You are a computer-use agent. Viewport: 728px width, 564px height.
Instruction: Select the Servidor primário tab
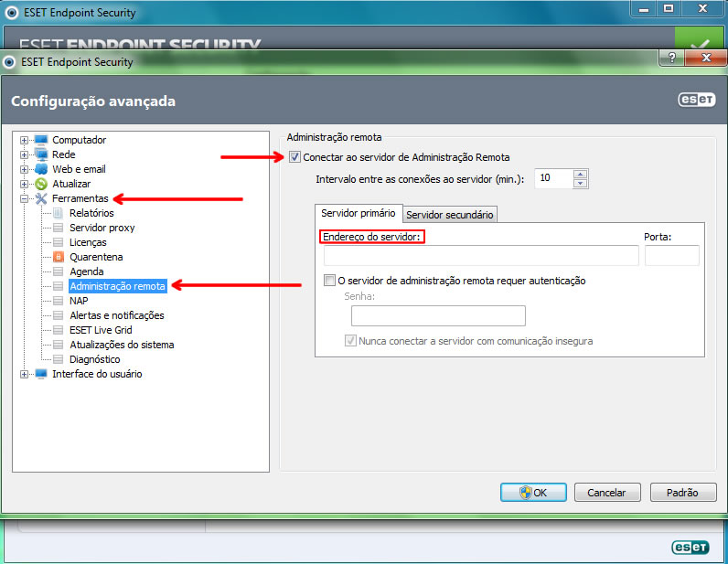(358, 213)
